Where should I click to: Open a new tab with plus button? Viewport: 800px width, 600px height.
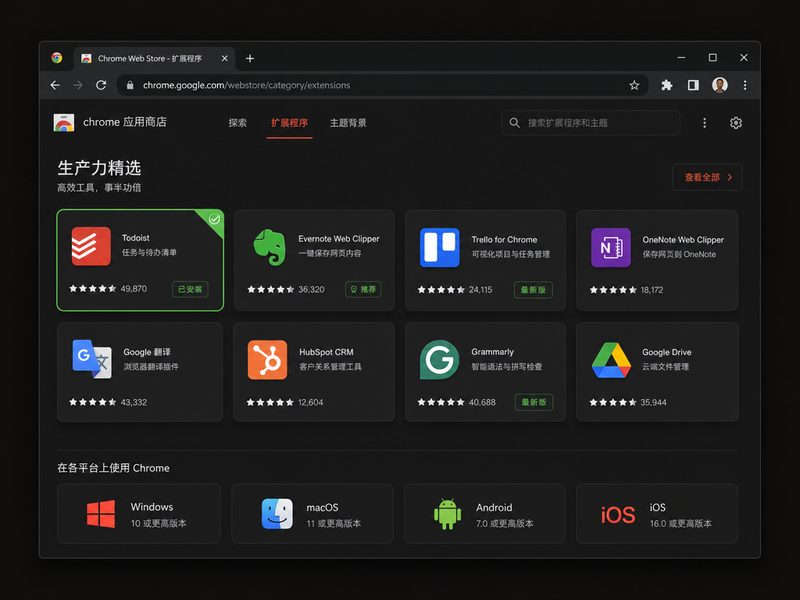(x=249, y=59)
